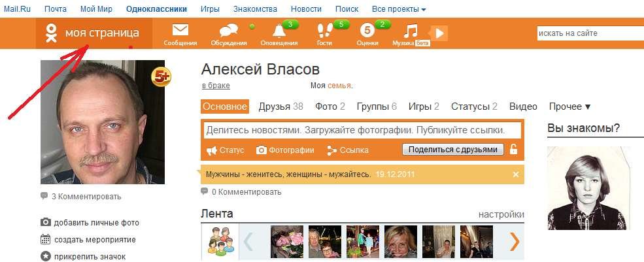Screen dimensions: 644x262
Task: Open Гости footprints icon
Action: [x=325, y=31]
